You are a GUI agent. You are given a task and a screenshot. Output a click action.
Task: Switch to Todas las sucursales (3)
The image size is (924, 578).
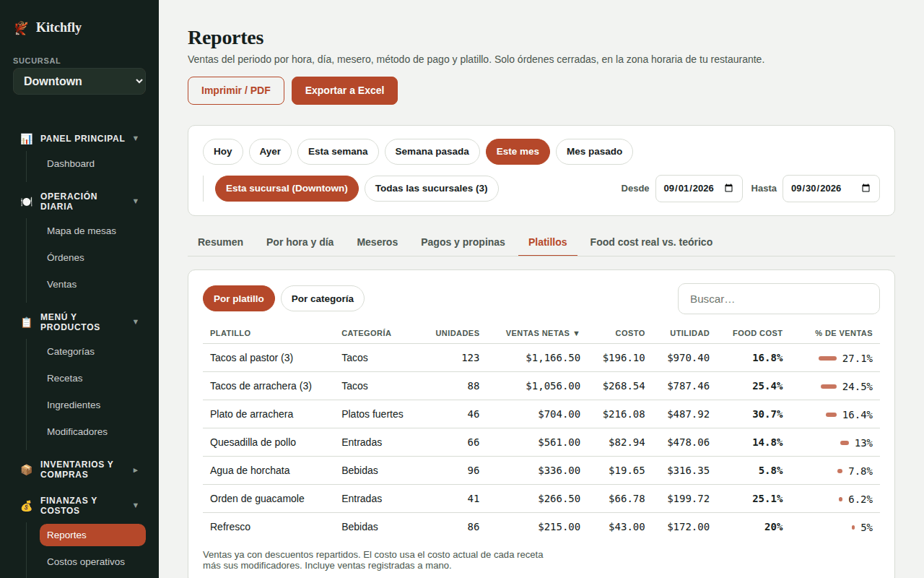432,189
